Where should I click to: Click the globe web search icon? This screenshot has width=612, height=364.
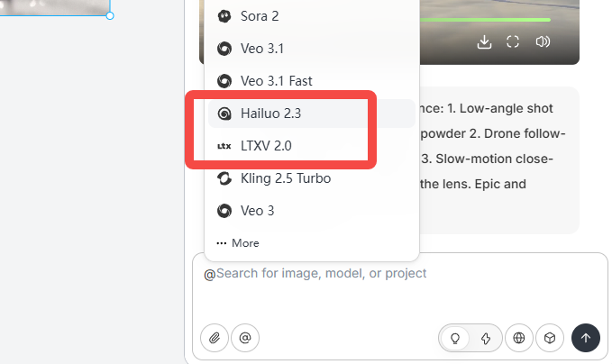tap(518, 338)
